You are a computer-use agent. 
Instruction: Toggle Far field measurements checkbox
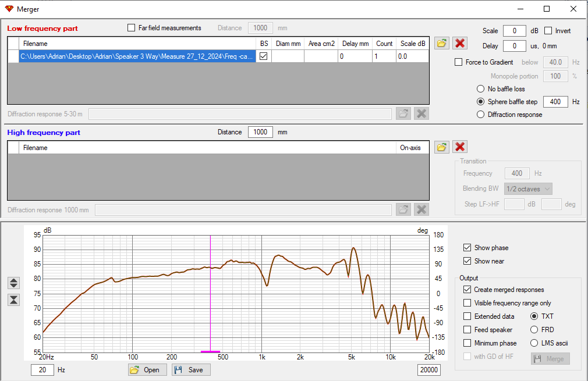click(x=131, y=28)
